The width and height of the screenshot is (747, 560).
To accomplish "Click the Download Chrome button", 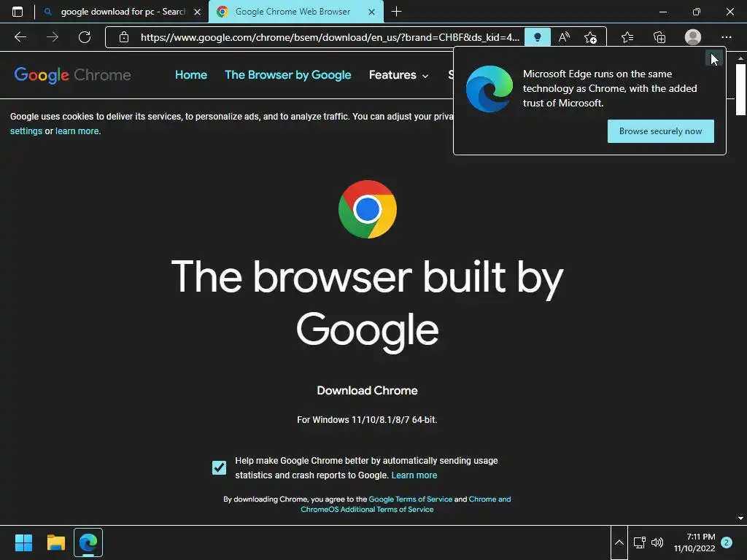I will 368,391.
